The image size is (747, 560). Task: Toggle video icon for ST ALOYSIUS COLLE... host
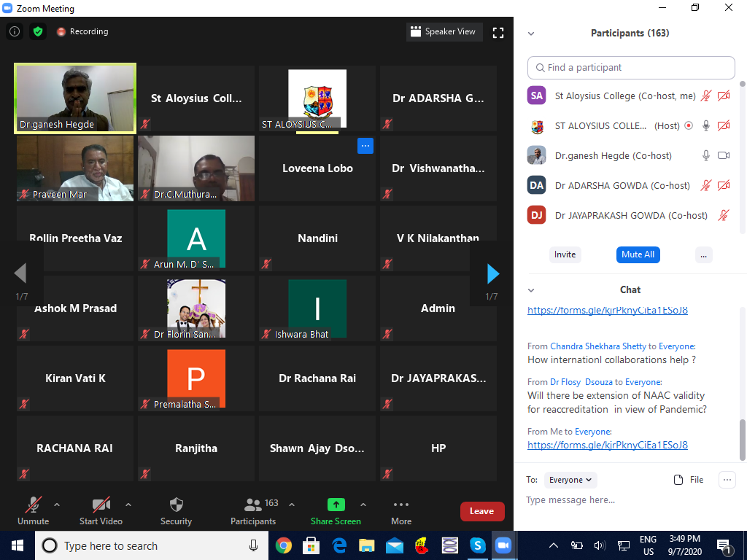click(724, 125)
